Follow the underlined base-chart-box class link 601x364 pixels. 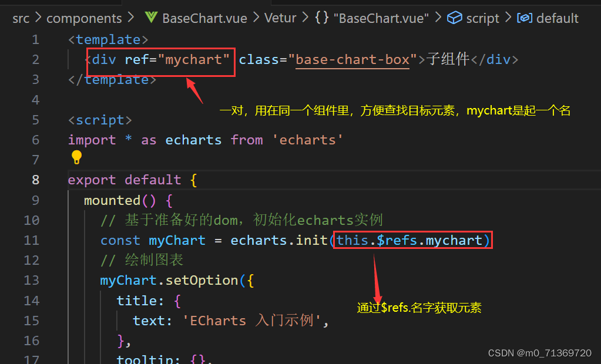(352, 59)
